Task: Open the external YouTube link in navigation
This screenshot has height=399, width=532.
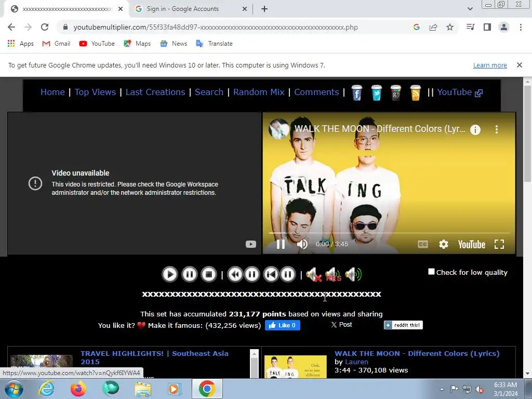Action: click(x=460, y=92)
